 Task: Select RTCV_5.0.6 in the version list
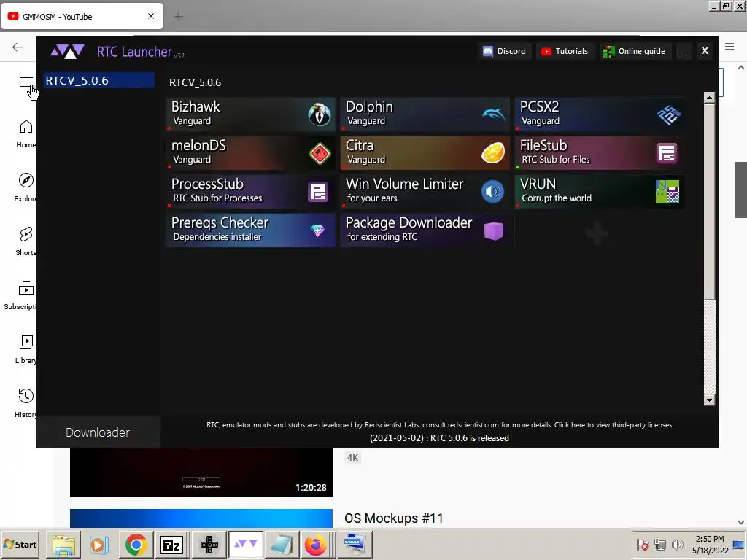click(x=99, y=80)
